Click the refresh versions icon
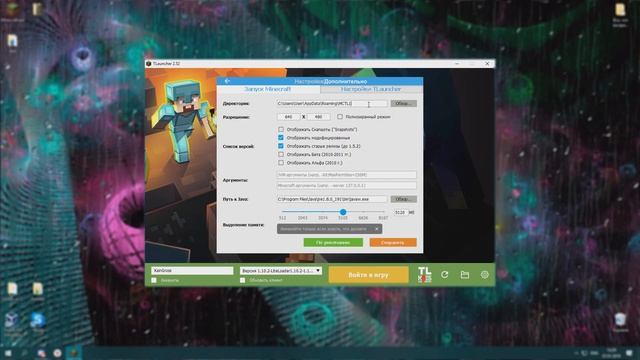 (x=444, y=275)
